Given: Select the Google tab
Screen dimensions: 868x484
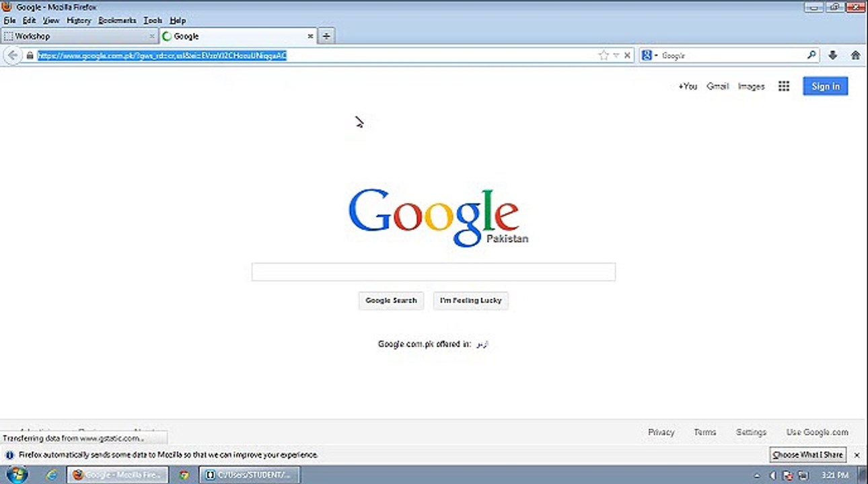Looking at the screenshot, I should pyautogui.click(x=238, y=36).
